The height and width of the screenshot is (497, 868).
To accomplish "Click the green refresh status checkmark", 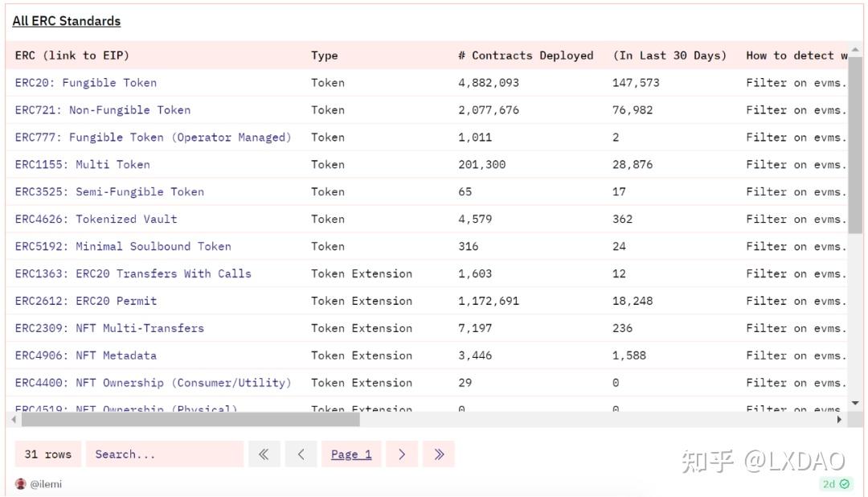I will 845,484.
